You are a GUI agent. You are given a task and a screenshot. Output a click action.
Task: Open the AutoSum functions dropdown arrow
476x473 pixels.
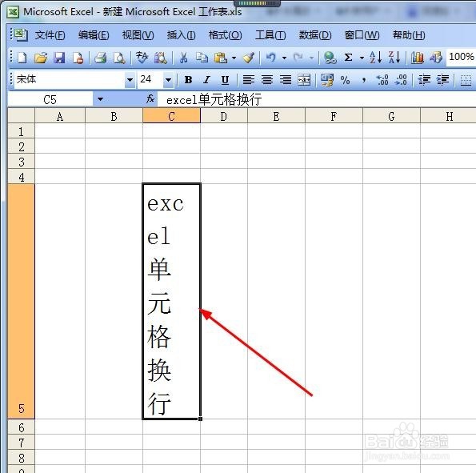pyautogui.click(x=362, y=58)
